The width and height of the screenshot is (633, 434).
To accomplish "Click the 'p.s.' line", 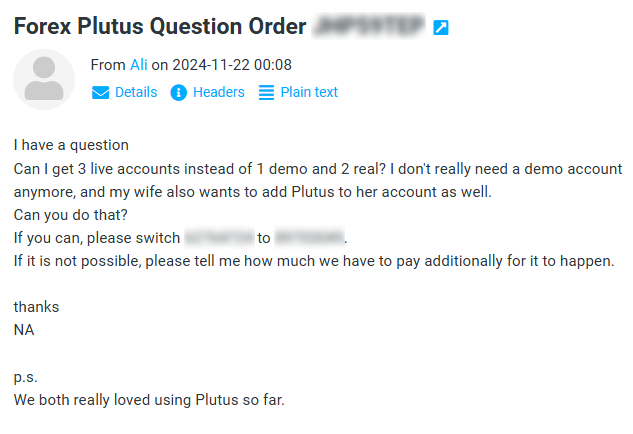I will coord(25,377).
